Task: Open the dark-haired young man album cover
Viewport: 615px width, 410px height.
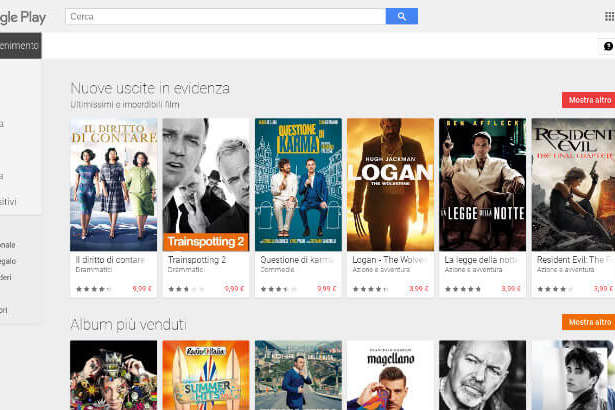Action: [573, 375]
